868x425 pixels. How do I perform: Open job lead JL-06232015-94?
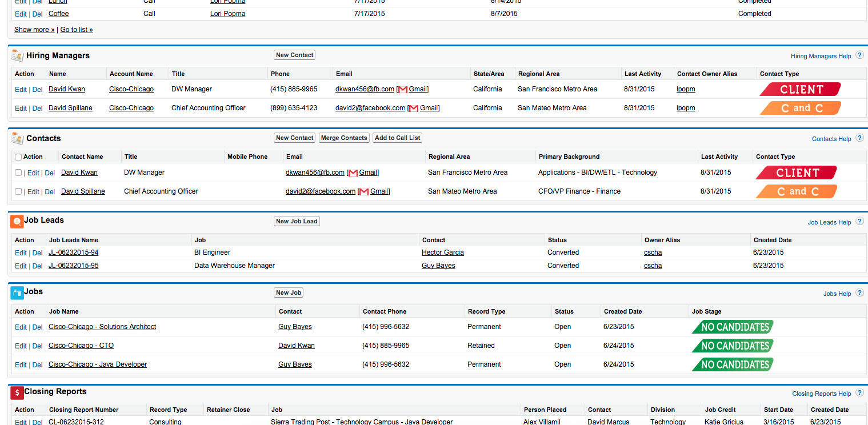point(74,252)
